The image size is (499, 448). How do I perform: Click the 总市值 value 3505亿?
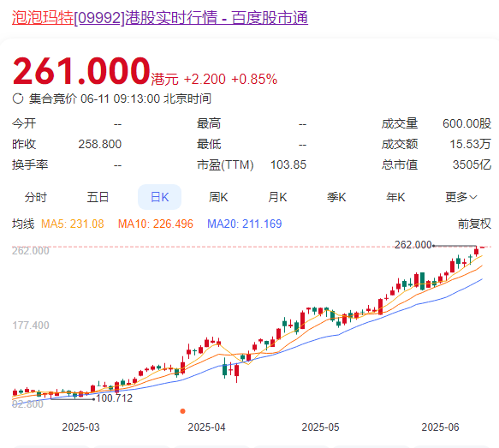(472, 165)
